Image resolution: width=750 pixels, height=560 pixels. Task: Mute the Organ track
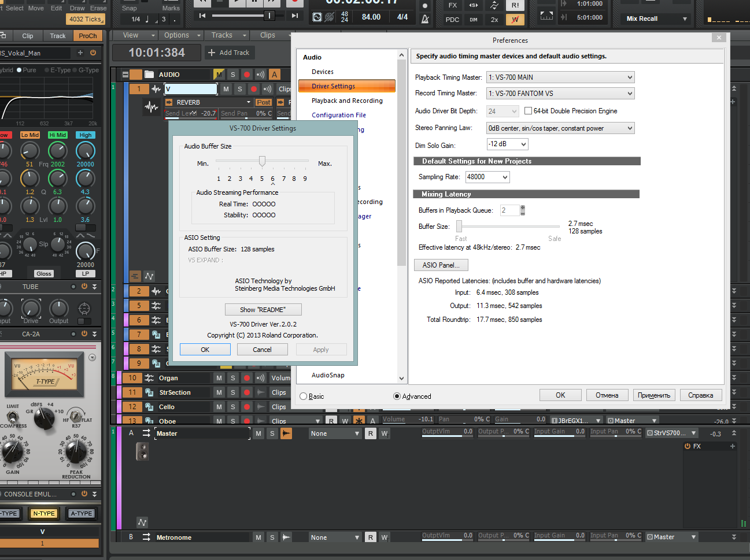(x=219, y=378)
